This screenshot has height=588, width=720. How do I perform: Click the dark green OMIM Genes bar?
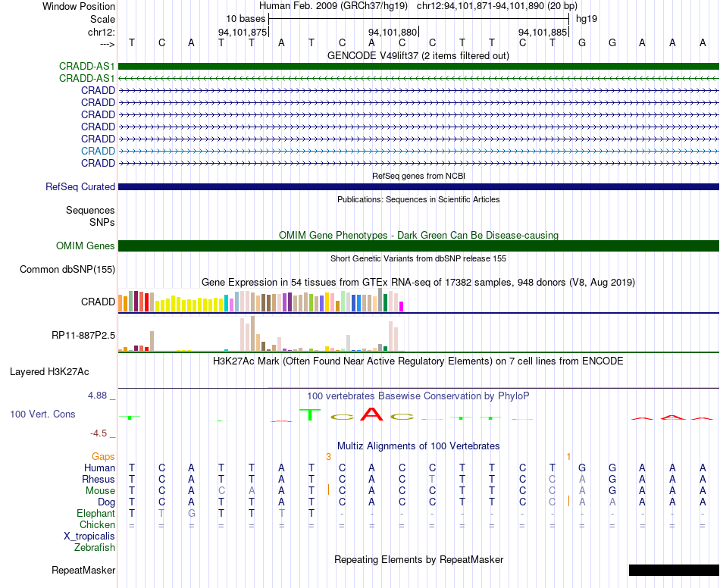[x=418, y=246]
